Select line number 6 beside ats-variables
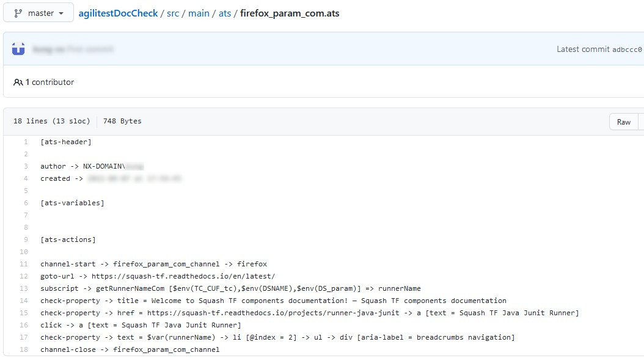 tap(24, 202)
